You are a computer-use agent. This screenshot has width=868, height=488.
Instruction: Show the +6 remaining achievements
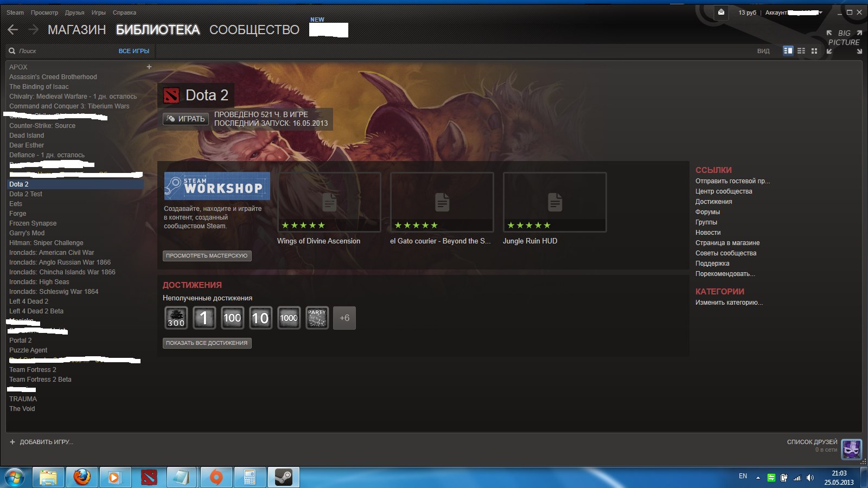coord(344,318)
